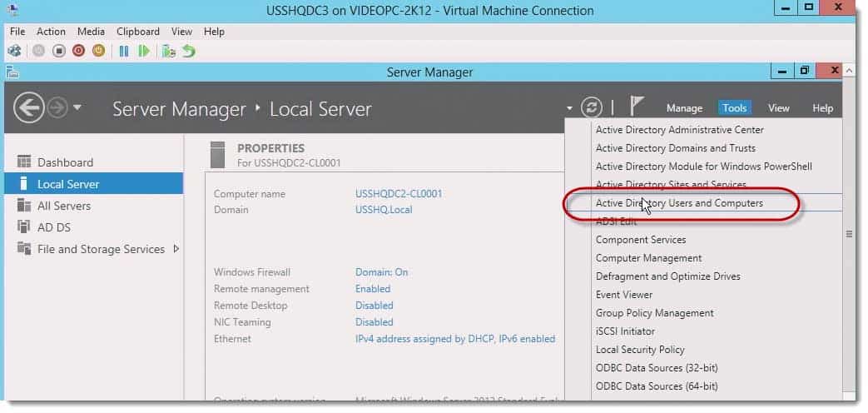Open Active Directory Sites and Services
The image size is (868, 413).
tap(671, 184)
